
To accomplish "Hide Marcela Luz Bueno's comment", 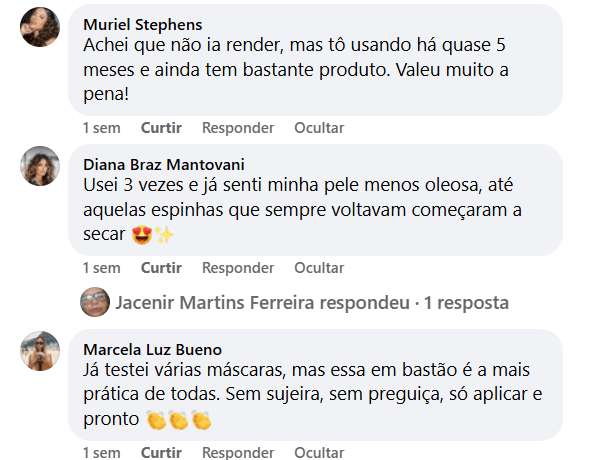I will (319, 452).
